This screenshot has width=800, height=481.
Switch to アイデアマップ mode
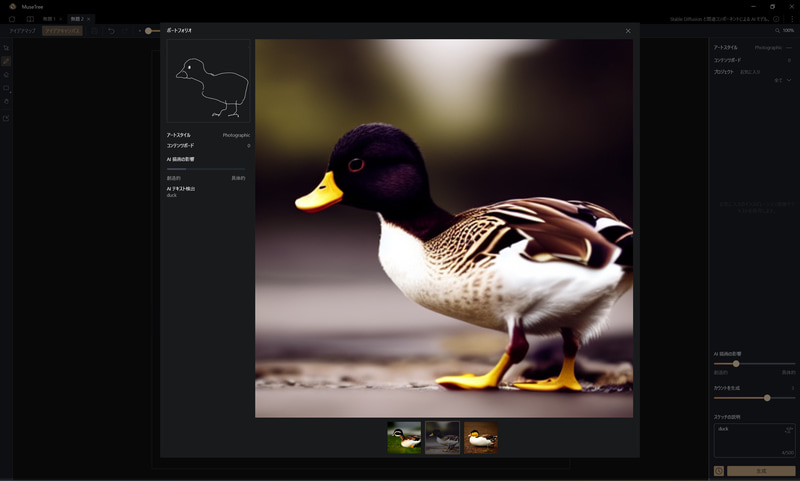(22, 31)
